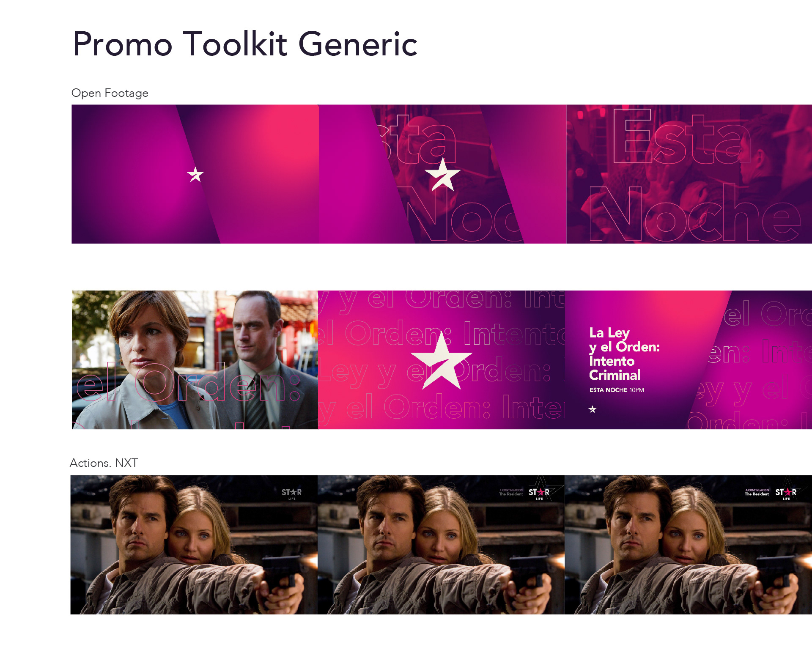The image size is (812, 658).
Task: Click 'The Resident' caption in the third action frame
Action: click(x=757, y=494)
